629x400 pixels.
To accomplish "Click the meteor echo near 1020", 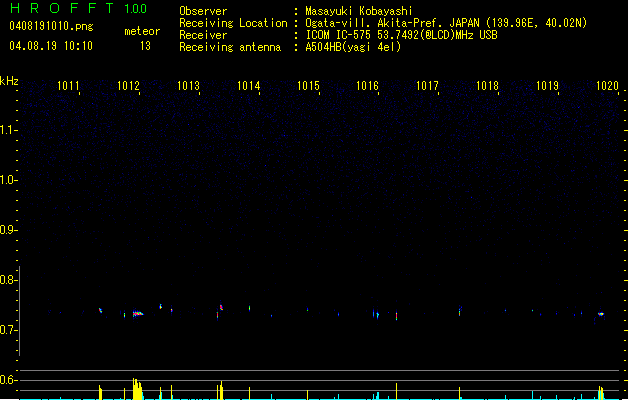I will click(601, 314).
